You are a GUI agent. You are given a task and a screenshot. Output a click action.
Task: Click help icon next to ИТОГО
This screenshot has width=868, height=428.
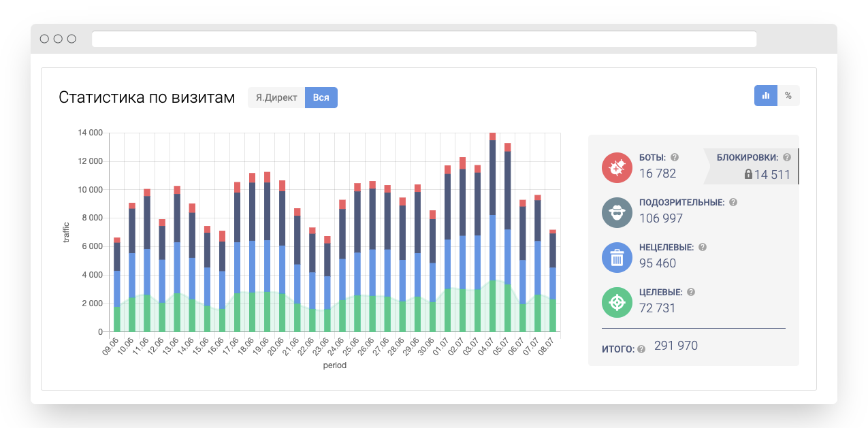641,350
